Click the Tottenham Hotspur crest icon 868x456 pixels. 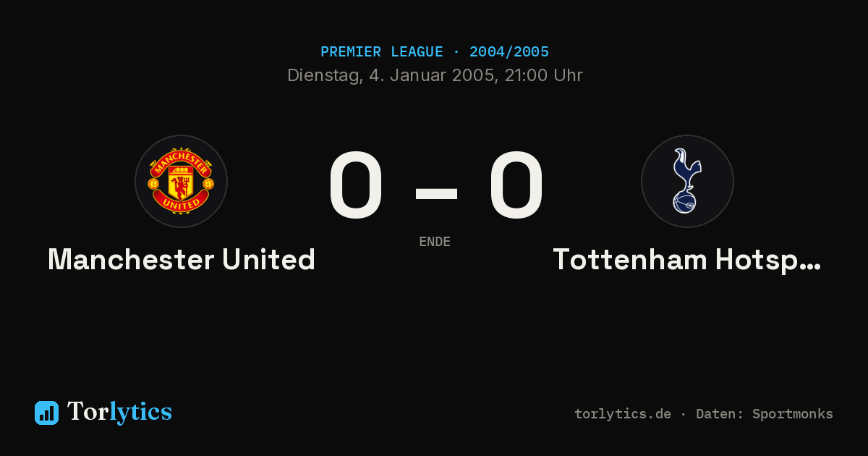(x=687, y=181)
